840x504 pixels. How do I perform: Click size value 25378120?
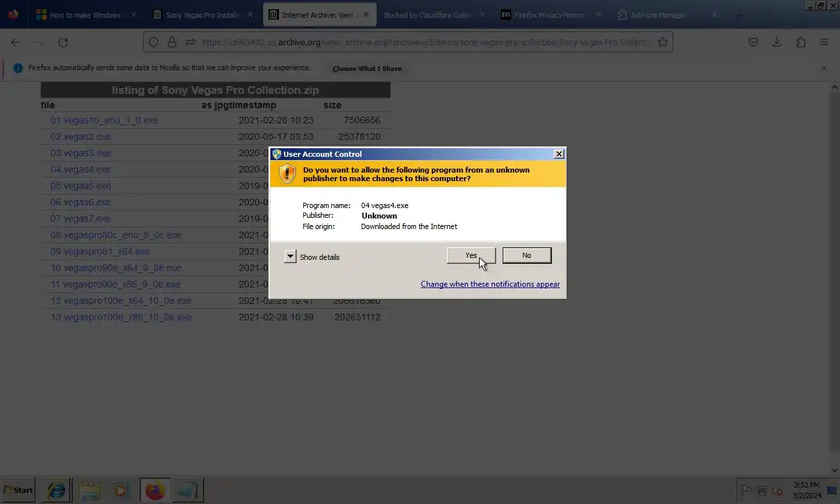pyautogui.click(x=360, y=136)
